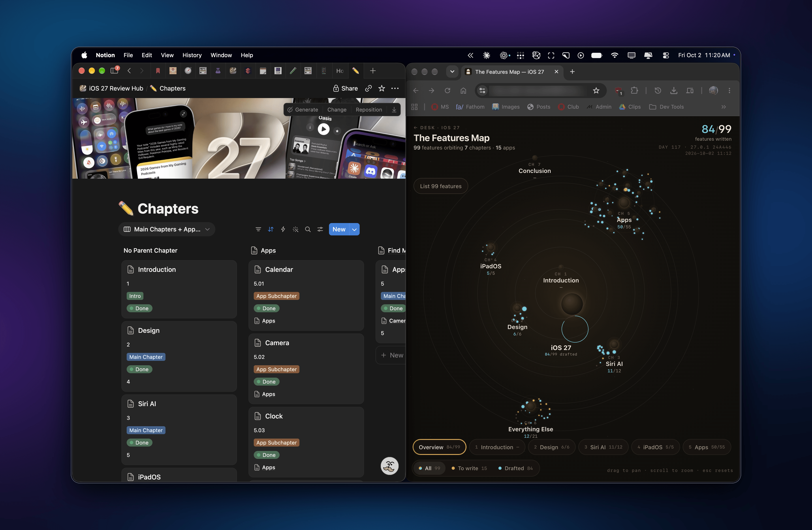Open the browser three-dot menu

729,91
